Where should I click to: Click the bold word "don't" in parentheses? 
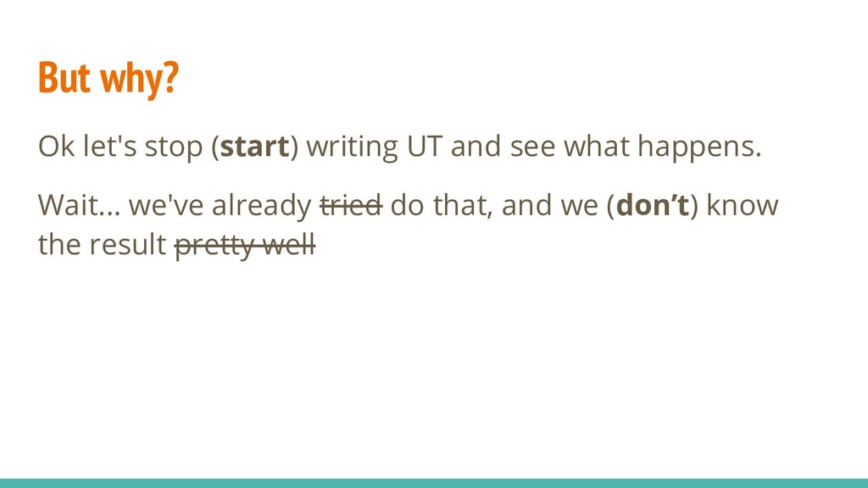click(x=652, y=205)
